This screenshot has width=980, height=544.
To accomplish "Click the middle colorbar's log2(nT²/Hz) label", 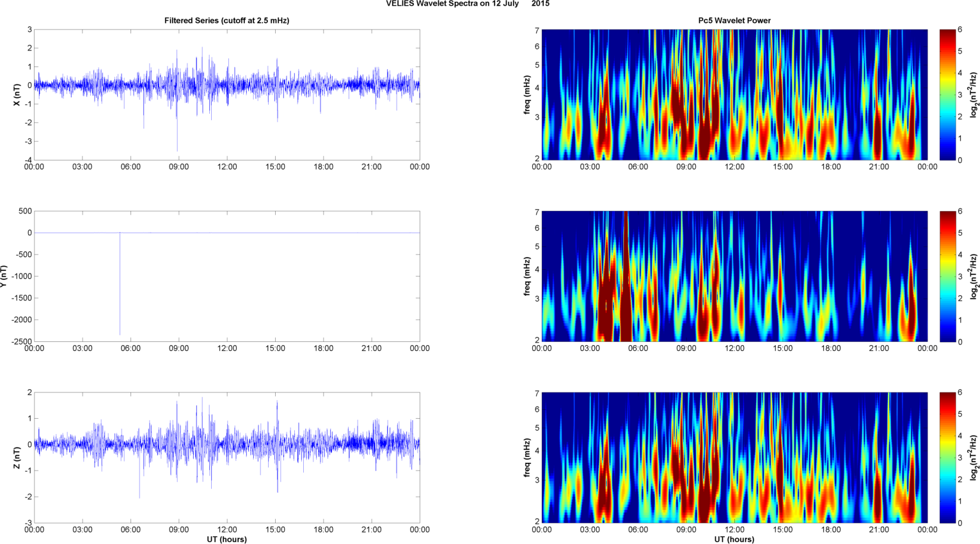I will pos(974,276).
